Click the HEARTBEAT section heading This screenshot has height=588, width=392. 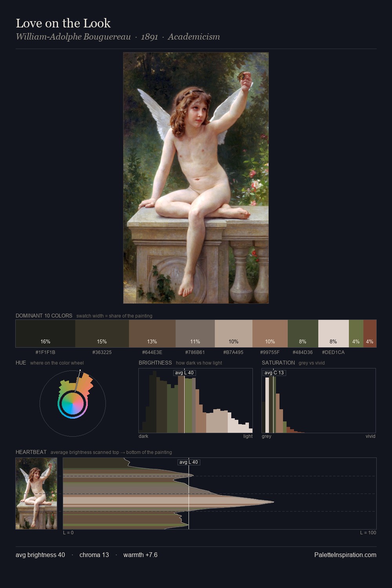coord(31,452)
